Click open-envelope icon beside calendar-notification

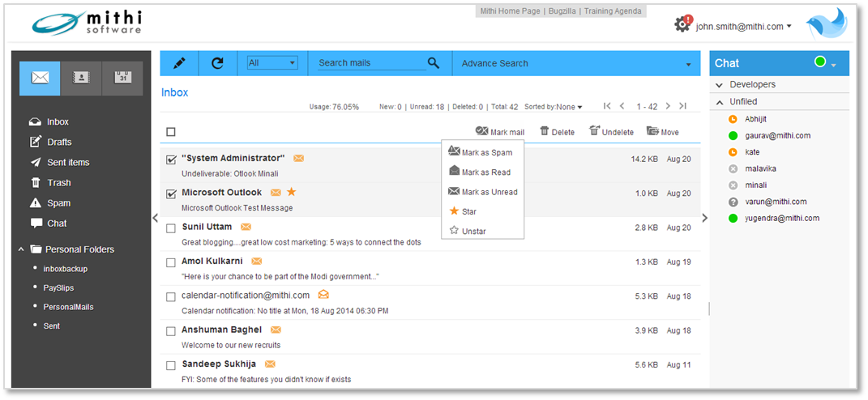324,294
